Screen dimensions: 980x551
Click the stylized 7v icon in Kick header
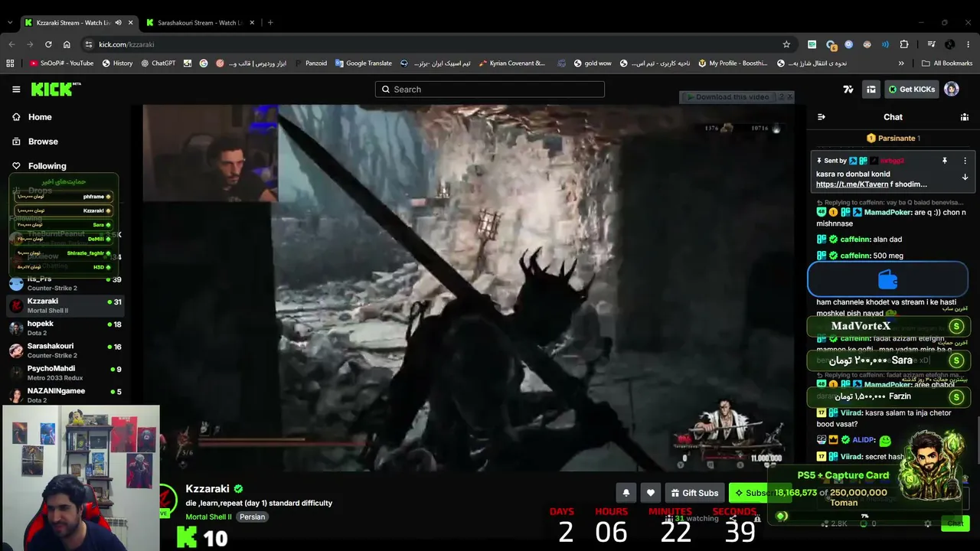[848, 90]
